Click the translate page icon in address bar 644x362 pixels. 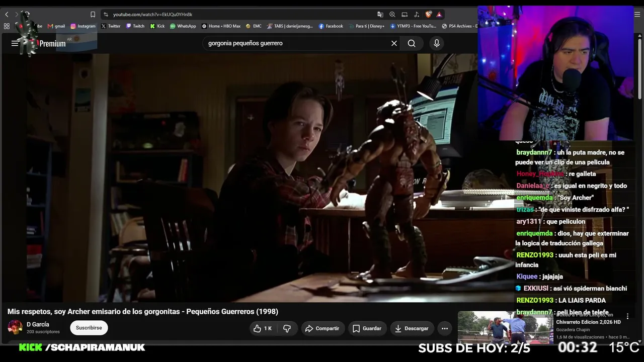click(x=380, y=14)
